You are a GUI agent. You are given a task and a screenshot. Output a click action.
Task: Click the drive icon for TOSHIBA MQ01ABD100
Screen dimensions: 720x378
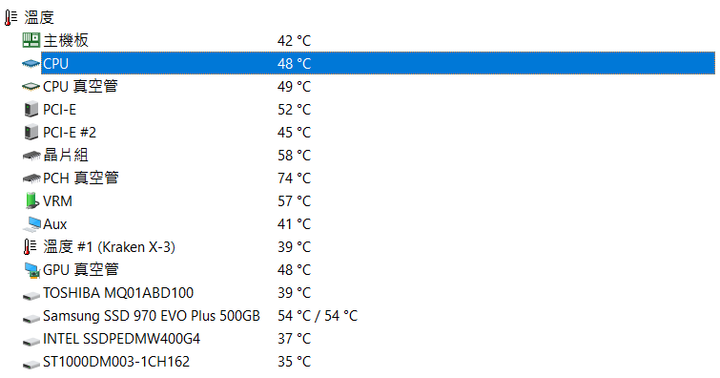click(31, 295)
